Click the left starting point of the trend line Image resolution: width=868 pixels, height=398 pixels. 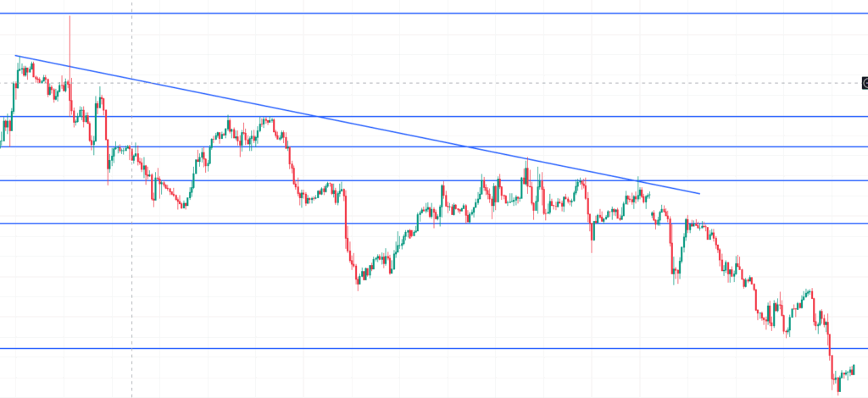16,56
